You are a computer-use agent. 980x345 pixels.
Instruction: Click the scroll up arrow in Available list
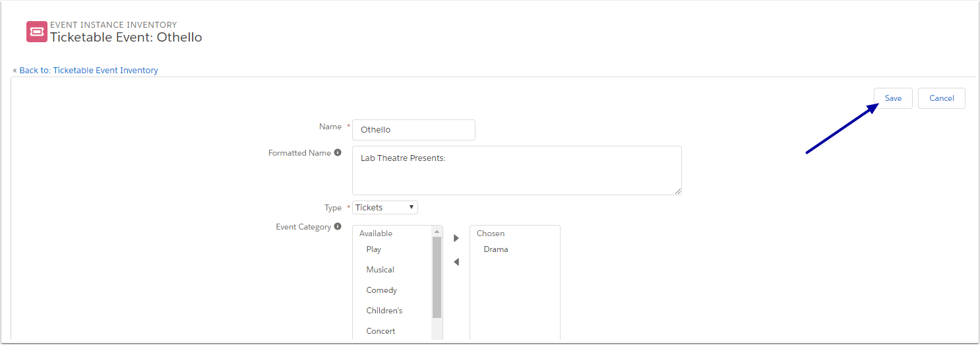[437, 232]
